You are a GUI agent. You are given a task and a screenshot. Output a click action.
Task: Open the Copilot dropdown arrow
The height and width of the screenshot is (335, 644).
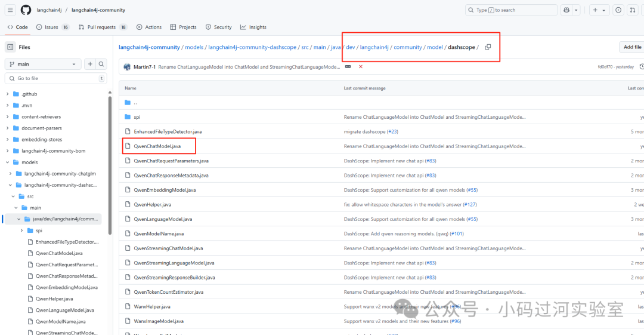point(576,10)
